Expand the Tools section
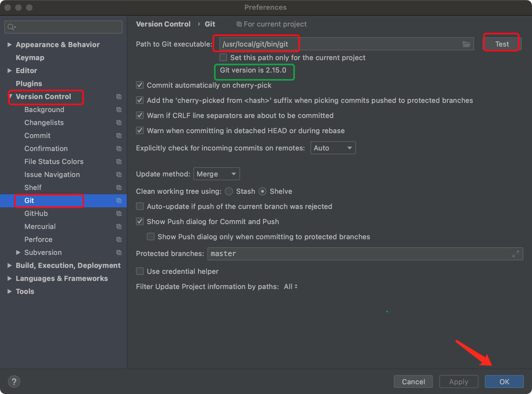 tap(9, 291)
